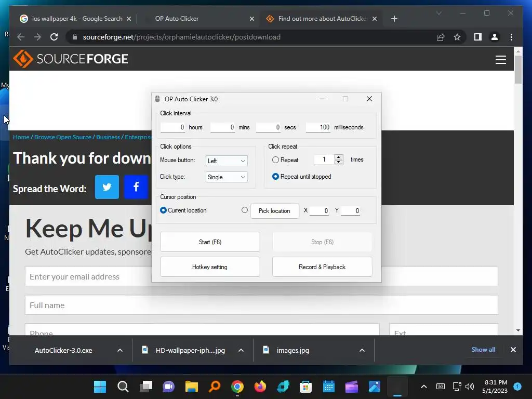Bookmark this page with the star
This screenshot has height=399, width=532.
click(457, 37)
